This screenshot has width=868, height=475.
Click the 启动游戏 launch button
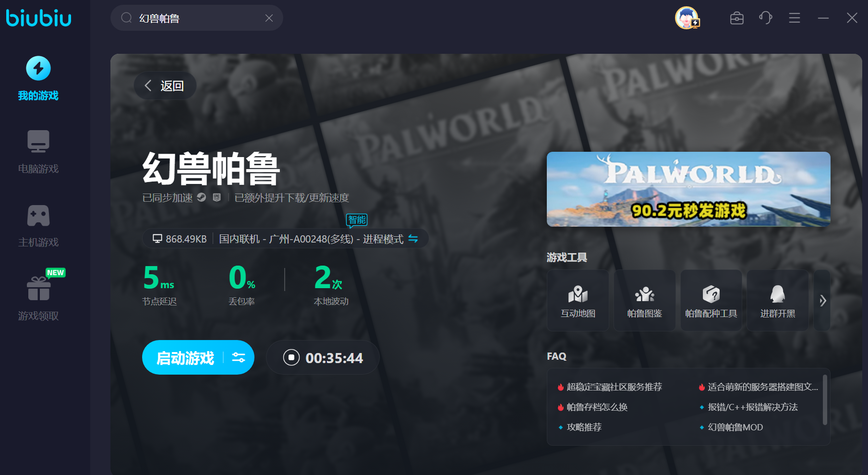[x=185, y=358]
